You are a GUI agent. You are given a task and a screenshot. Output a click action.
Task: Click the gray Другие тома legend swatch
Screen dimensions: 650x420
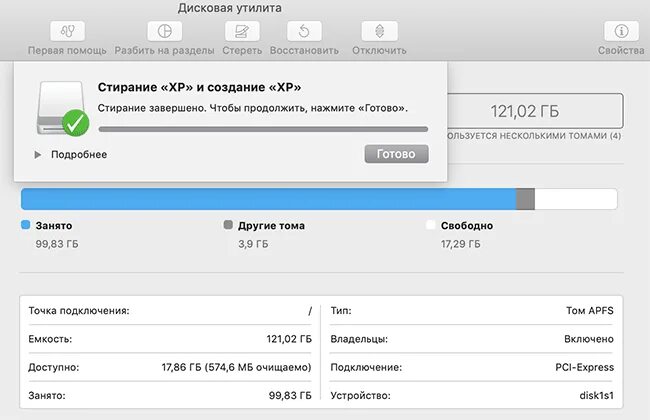(228, 225)
